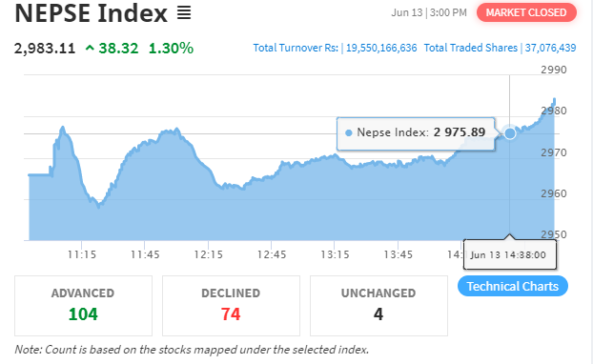This screenshot has height=364, width=593.
Task: Click the Technical Charts button
Action: [513, 286]
